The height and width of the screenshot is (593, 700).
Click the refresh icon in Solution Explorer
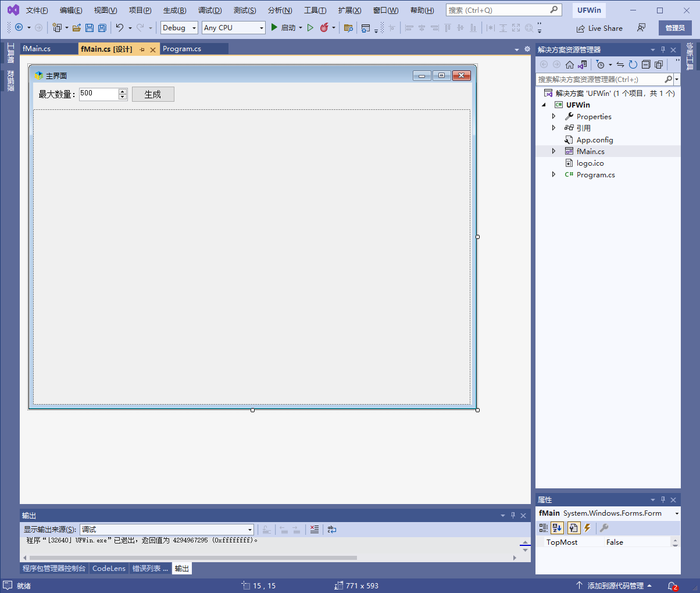633,65
